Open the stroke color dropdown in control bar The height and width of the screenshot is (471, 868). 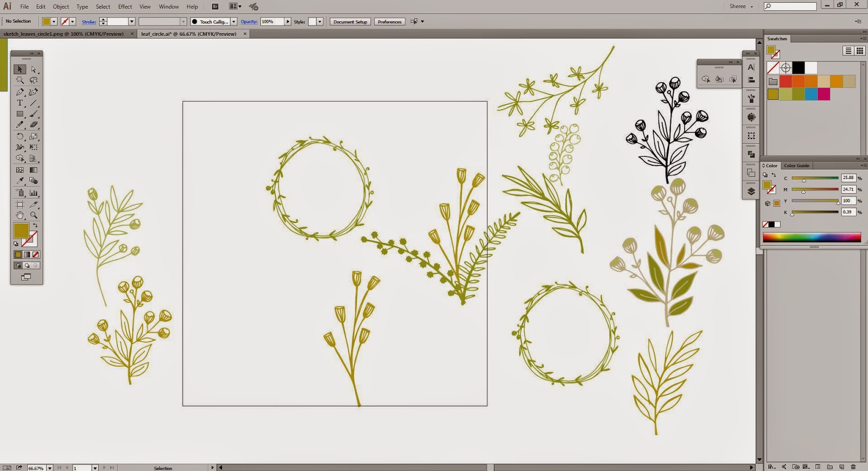point(72,22)
